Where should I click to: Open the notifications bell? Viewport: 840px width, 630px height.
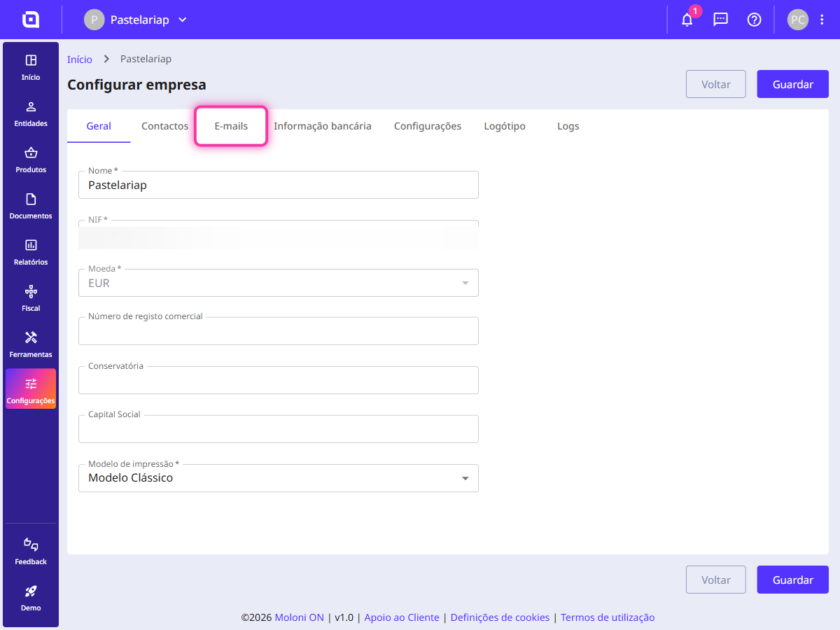687,20
